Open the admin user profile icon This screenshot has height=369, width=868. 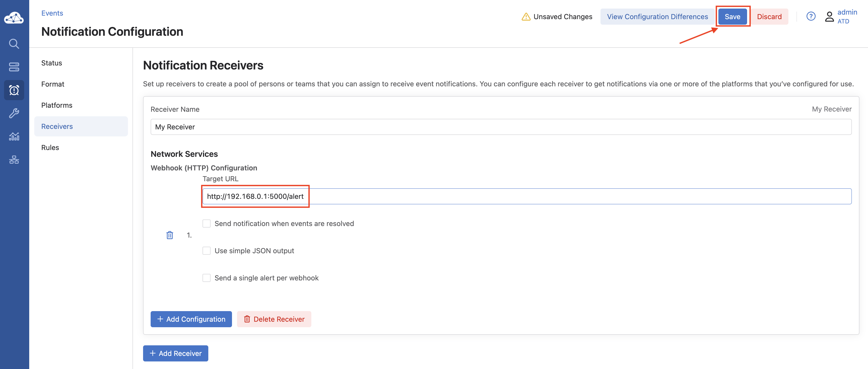[829, 17]
